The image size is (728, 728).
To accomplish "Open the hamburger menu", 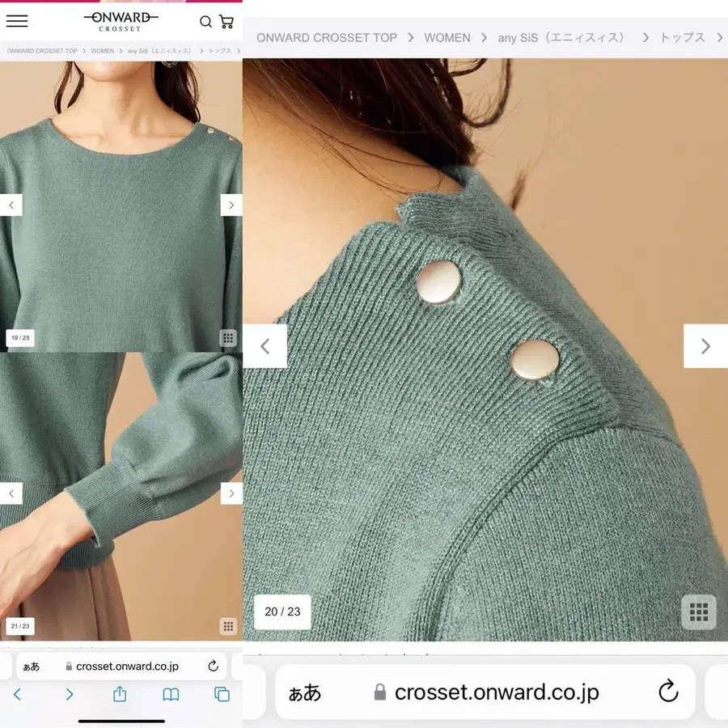I will coord(17,21).
